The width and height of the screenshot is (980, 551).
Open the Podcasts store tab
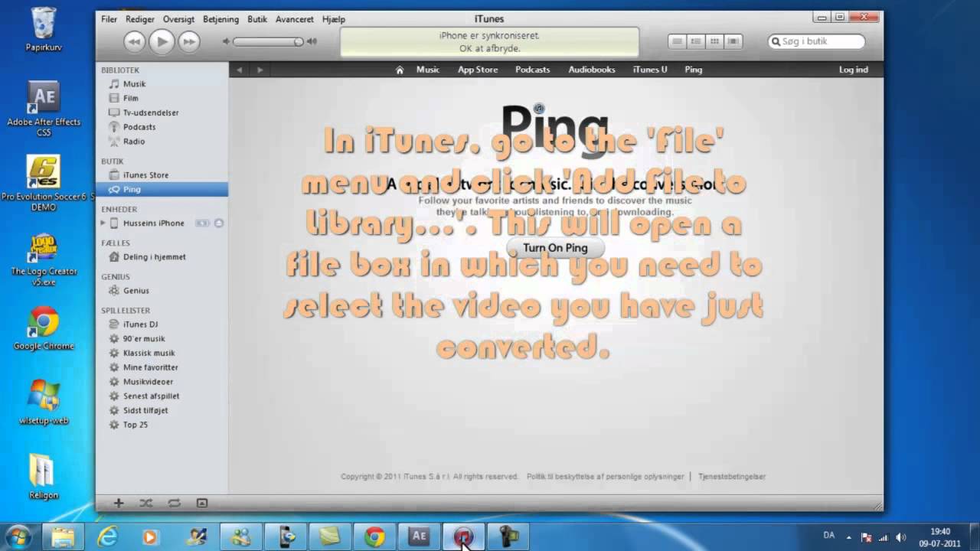(x=532, y=70)
